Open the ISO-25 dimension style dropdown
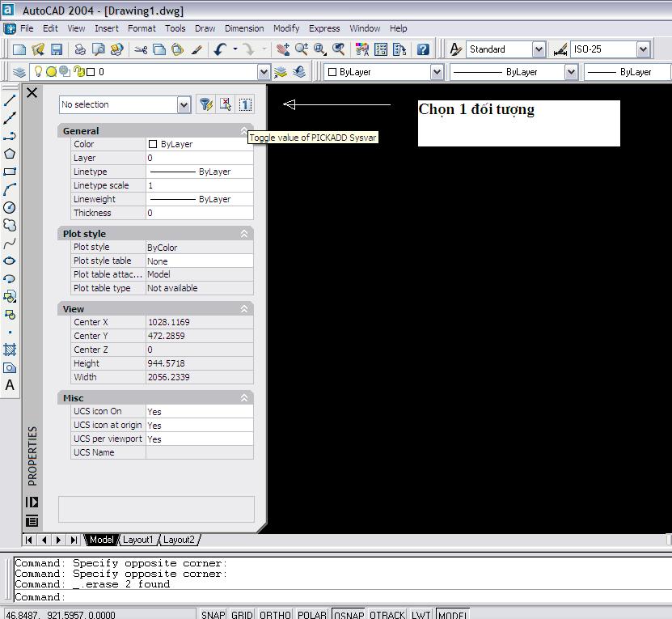672x619 pixels. tap(643, 49)
